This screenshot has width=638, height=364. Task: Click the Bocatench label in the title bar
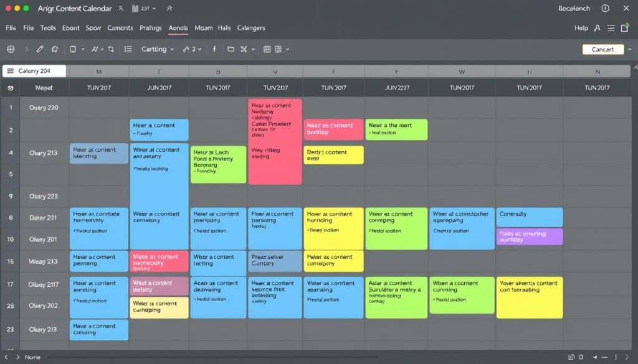574,8
